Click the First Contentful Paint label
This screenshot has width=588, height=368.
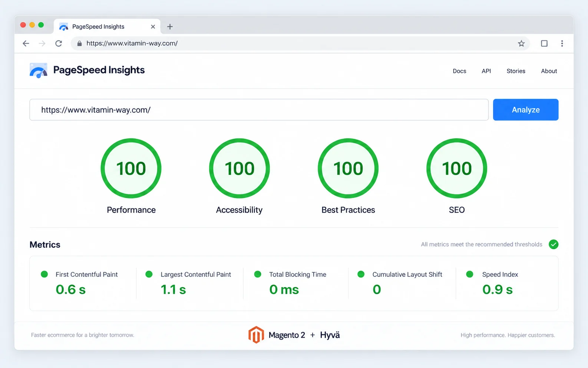87,275
